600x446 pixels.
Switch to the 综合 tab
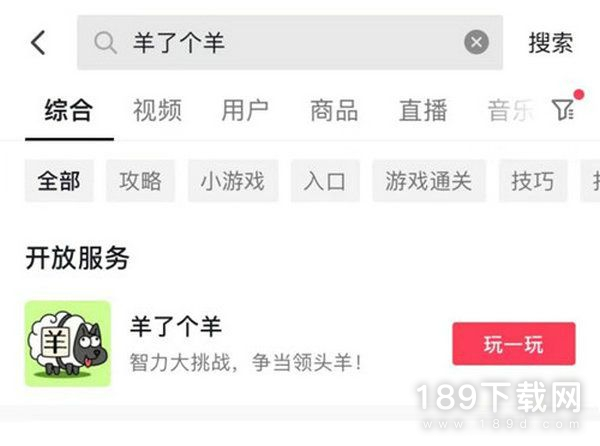(69, 110)
